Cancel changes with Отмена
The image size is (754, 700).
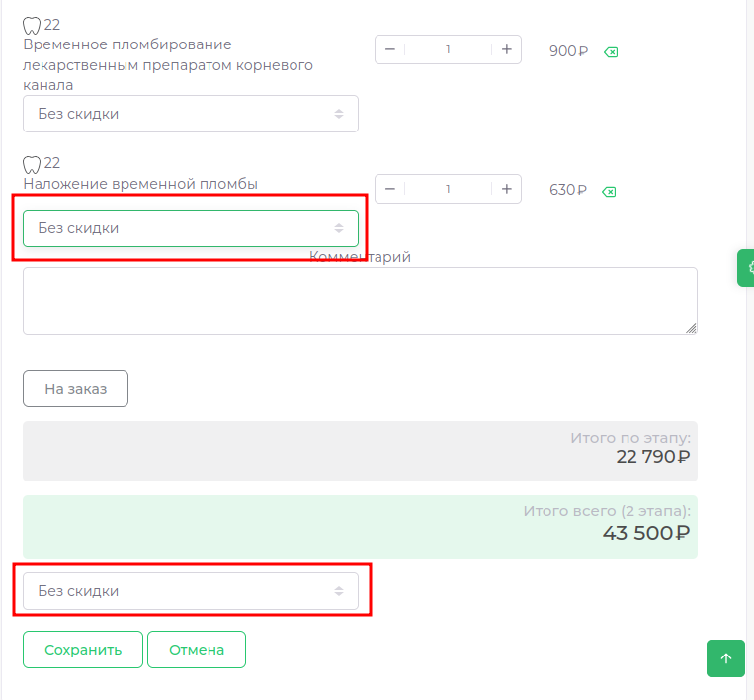197,650
